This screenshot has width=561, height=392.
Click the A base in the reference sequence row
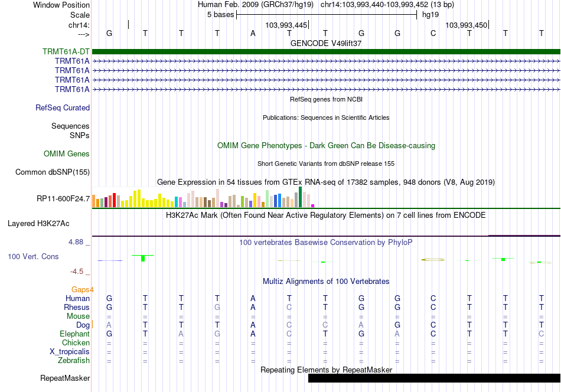coord(253,33)
